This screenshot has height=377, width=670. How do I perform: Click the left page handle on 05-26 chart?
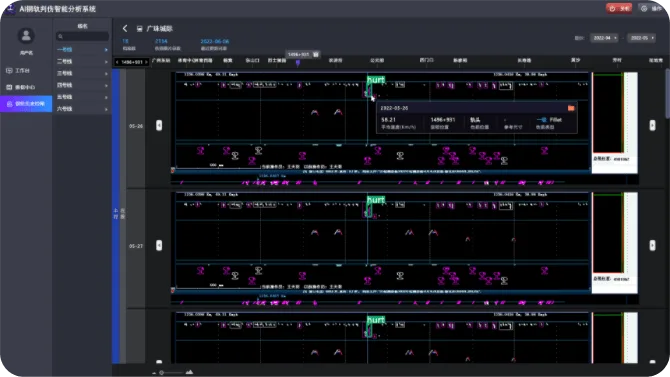pyautogui.click(x=159, y=125)
